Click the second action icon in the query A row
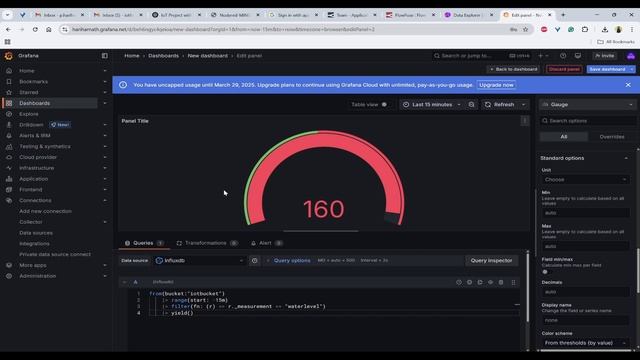Image resolution: width=640 pixels, height=360 pixels. pyautogui.click(x=469, y=282)
